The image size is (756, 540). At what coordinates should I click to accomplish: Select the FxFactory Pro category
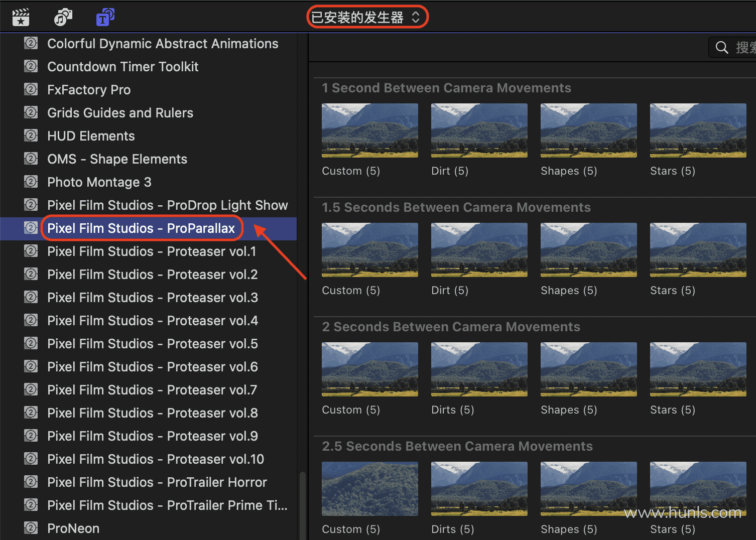click(x=149, y=90)
